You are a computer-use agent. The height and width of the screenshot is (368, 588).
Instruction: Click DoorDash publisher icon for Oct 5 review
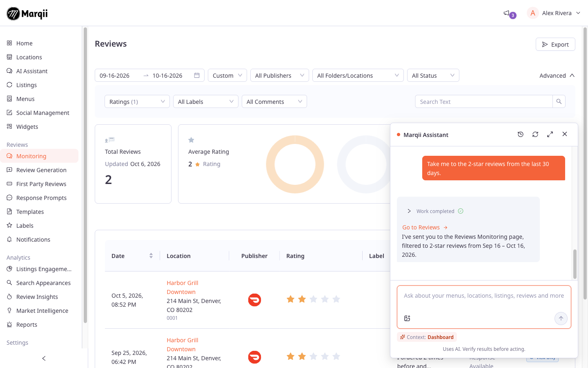click(x=254, y=300)
